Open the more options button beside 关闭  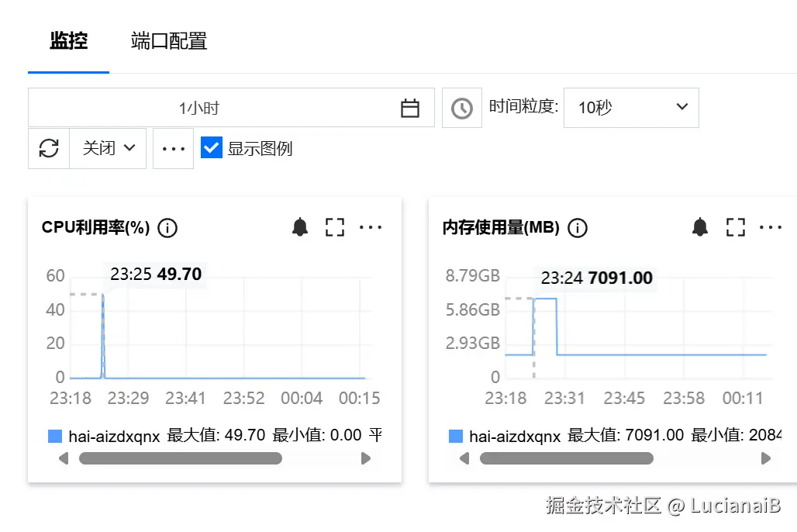(x=174, y=149)
